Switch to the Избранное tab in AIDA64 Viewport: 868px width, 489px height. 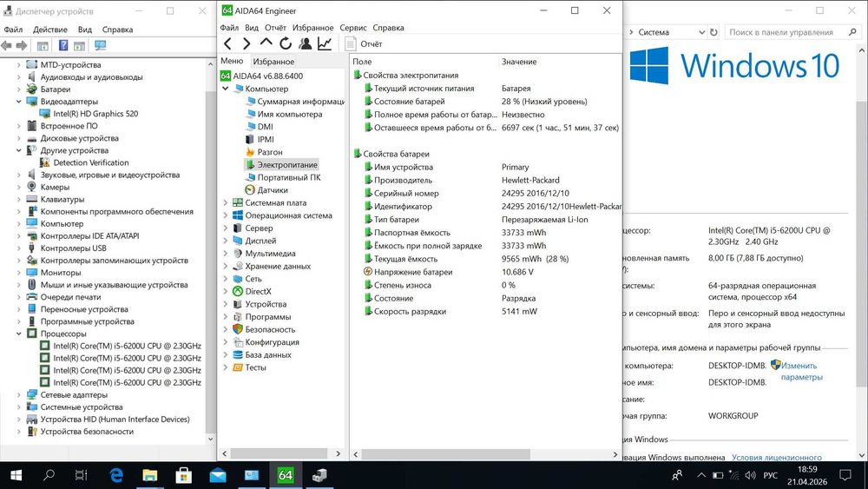(x=273, y=62)
